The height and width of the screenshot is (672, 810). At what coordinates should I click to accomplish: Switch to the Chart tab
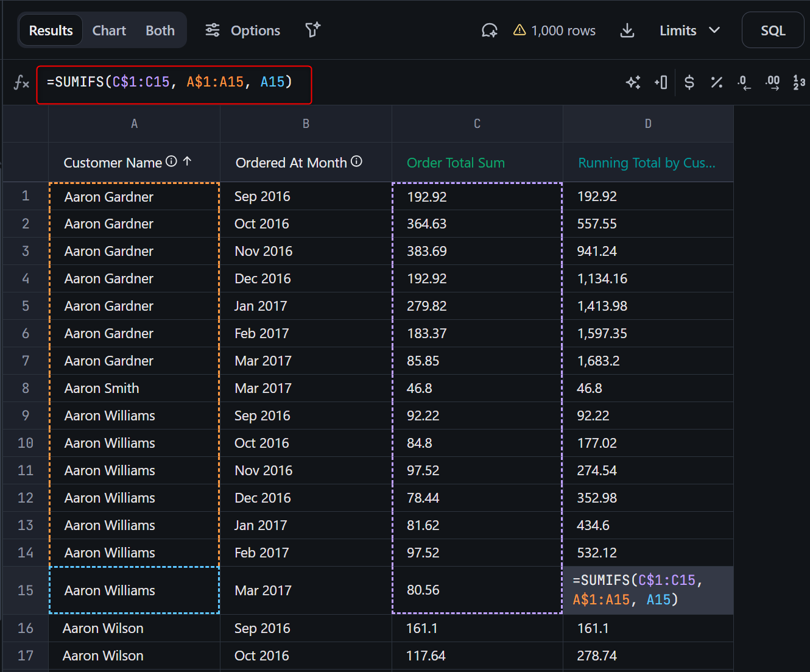109,30
